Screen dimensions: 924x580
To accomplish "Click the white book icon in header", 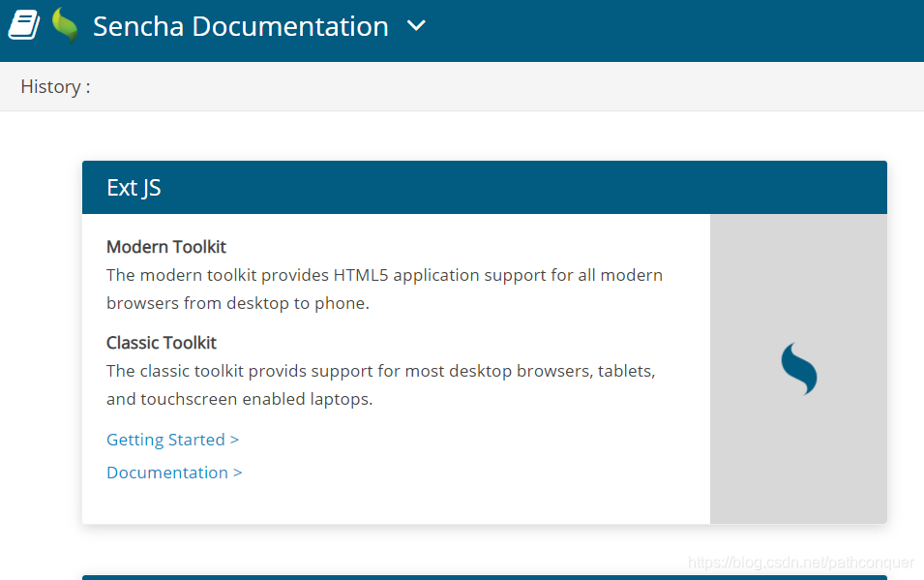I will pos(23,25).
